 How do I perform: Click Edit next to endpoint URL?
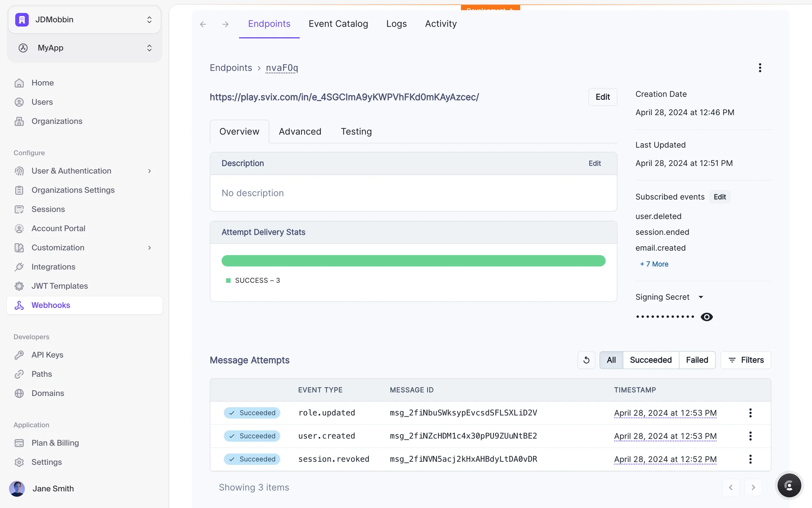(x=602, y=97)
